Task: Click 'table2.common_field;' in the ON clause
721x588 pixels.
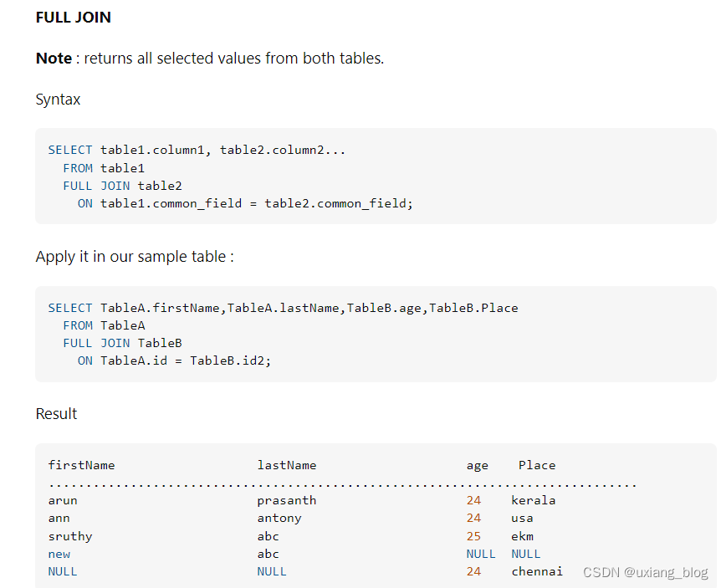Action: point(339,203)
